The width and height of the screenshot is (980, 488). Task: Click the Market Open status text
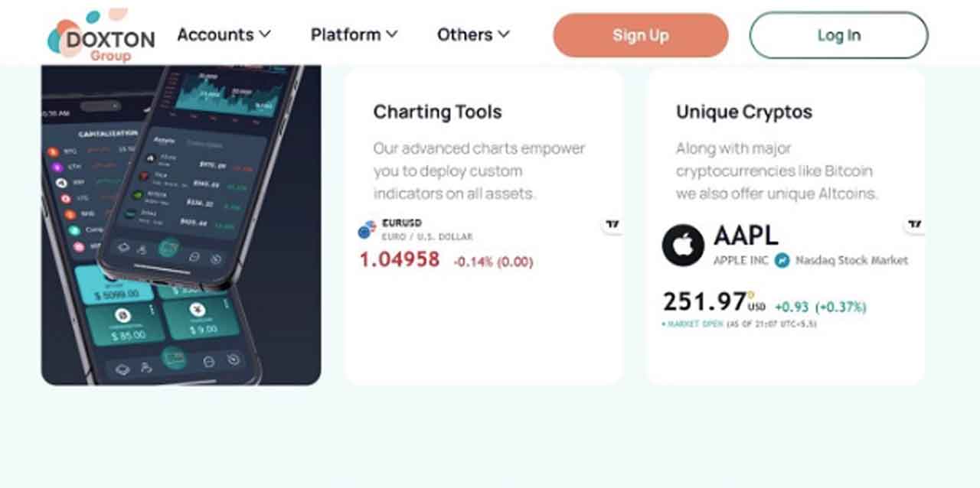[693, 324]
